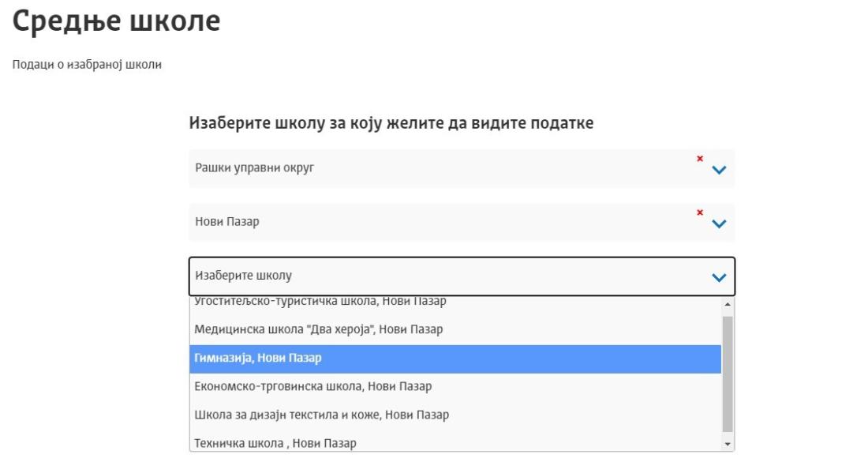Select Школа за дизајн текстила и коже

point(455,415)
